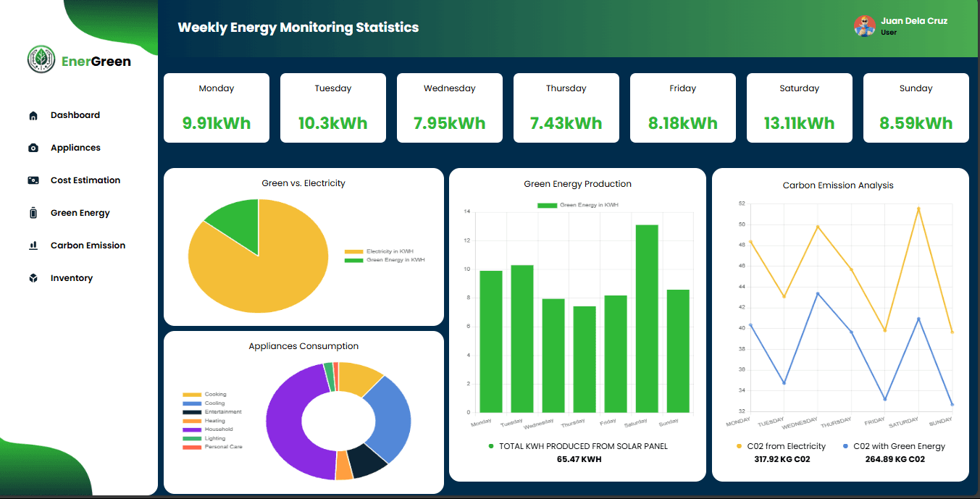This screenshot has width=980, height=499.
Task: Select the Saturday 13.11kWh card
Action: click(800, 108)
